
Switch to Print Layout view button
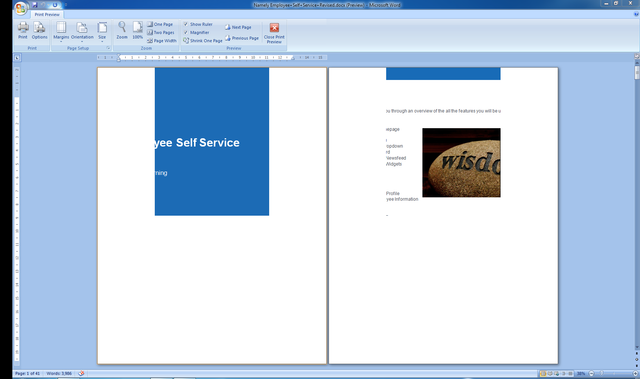(543, 373)
